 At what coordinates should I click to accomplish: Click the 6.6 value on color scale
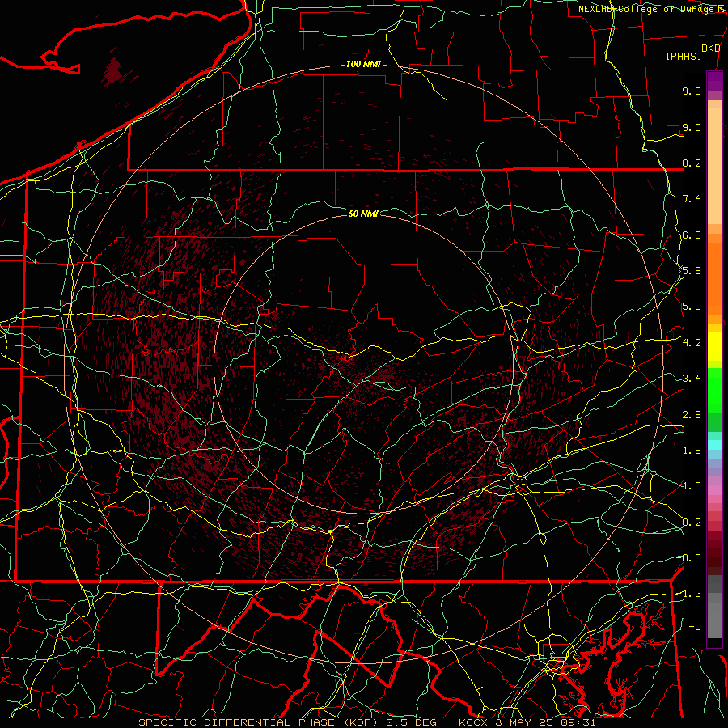(x=692, y=235)
